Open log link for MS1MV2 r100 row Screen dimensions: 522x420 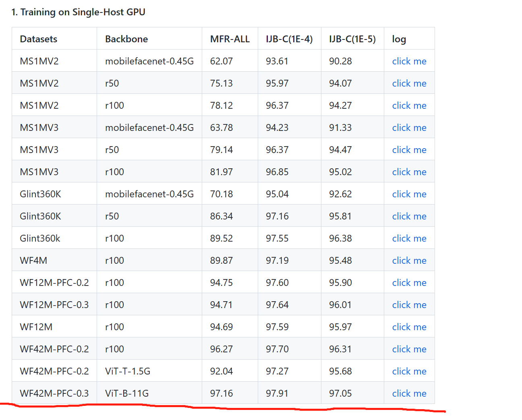(x=409, y=105)
